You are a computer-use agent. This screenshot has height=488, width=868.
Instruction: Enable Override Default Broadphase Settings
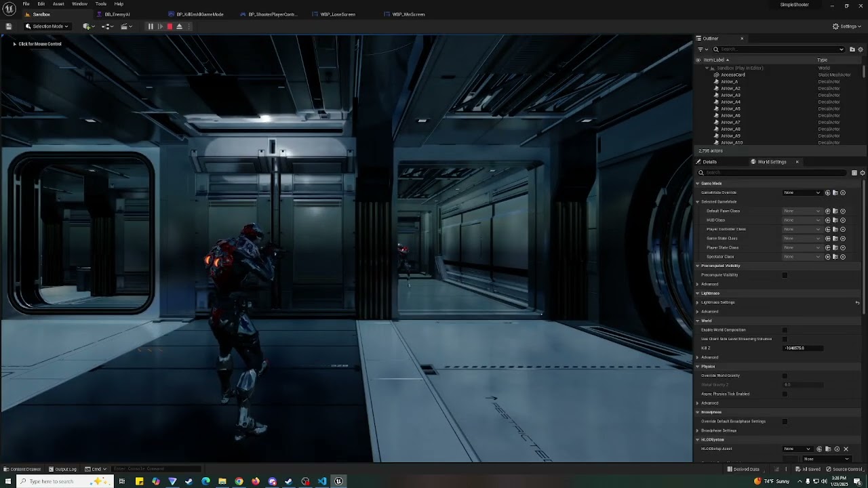pyautogui.click(x=785, y=422)
